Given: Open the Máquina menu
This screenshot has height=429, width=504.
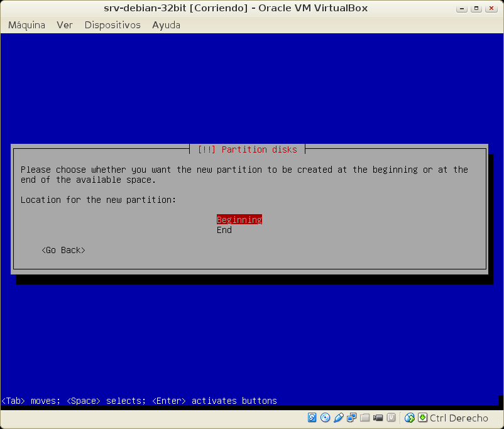Looking at the screenshot, I should tap(26, 25).
